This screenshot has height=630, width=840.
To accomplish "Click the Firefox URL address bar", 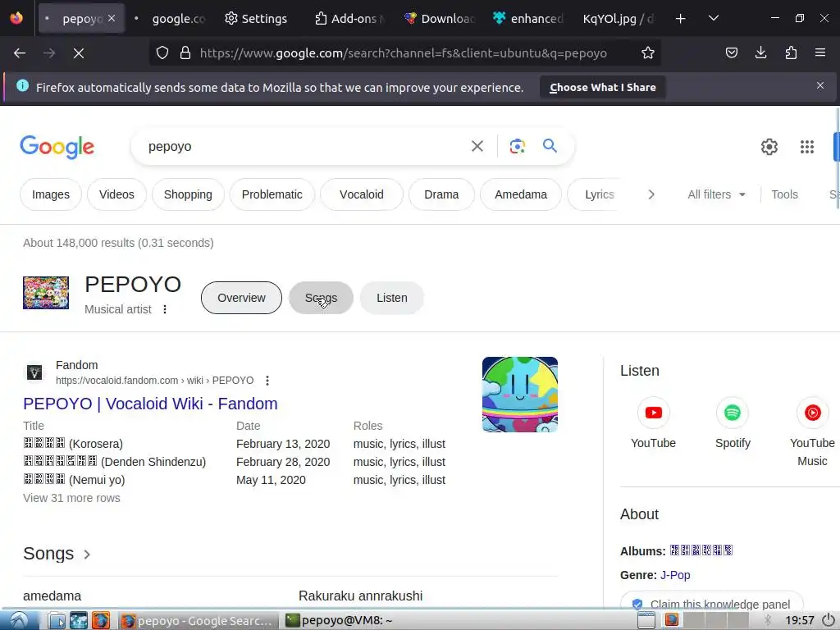I will 404,52.
